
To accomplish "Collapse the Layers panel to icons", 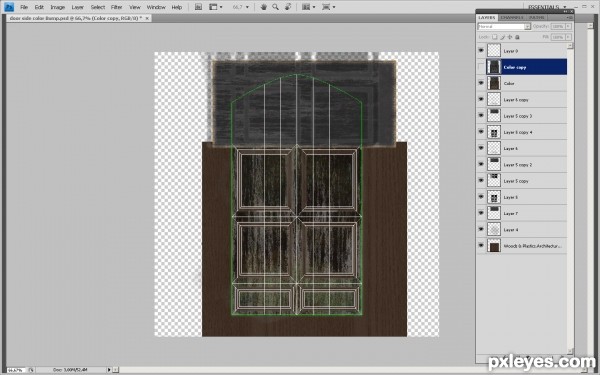I will point(566,11).
